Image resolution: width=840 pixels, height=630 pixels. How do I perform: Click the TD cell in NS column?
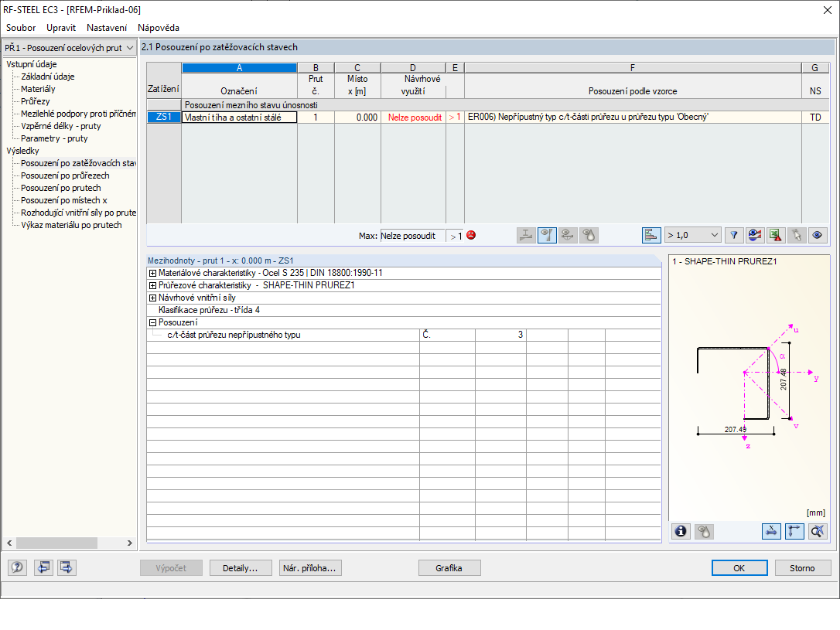coord(815,117)
